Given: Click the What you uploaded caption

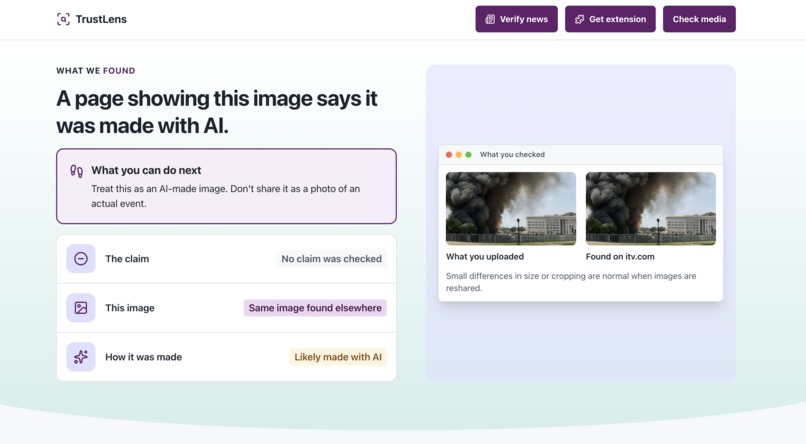Looking at the screenshot, I should [x=485, y=256].
